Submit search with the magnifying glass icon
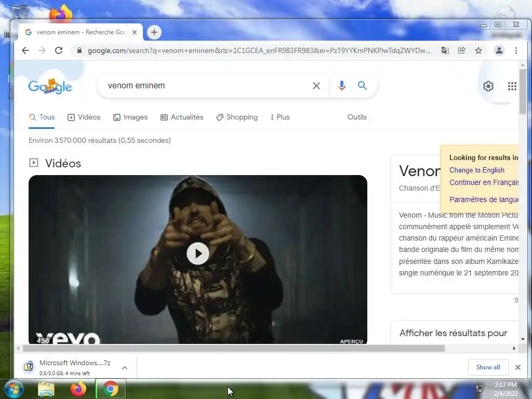Image resolution: width=532 pixels, height=399 pixels. point(362,86)
